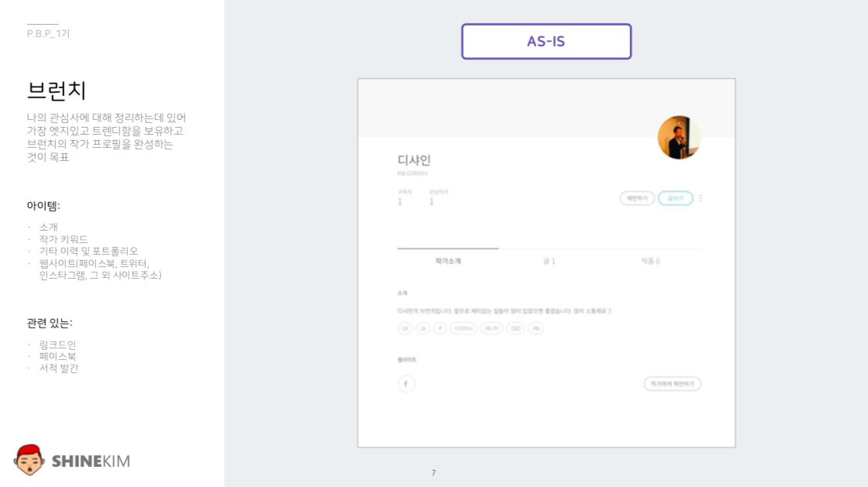Click the 글쓰기 button

click(675, 198)
